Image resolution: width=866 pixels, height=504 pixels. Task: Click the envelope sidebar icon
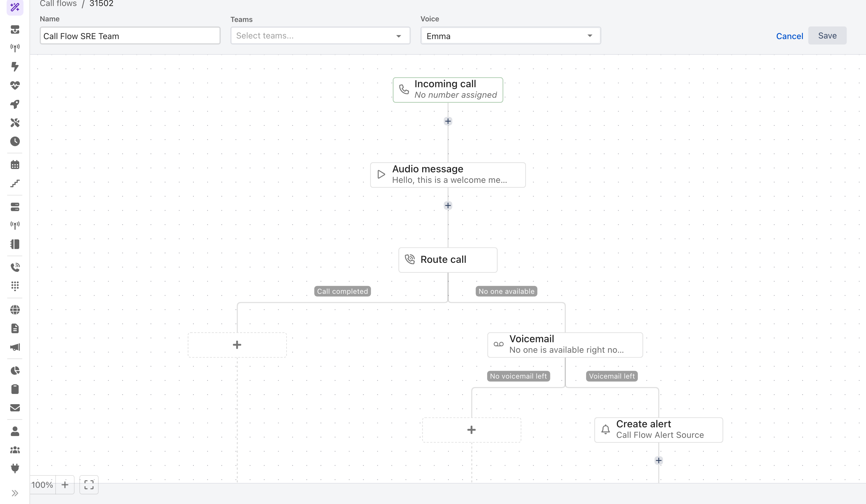point(15,408)
